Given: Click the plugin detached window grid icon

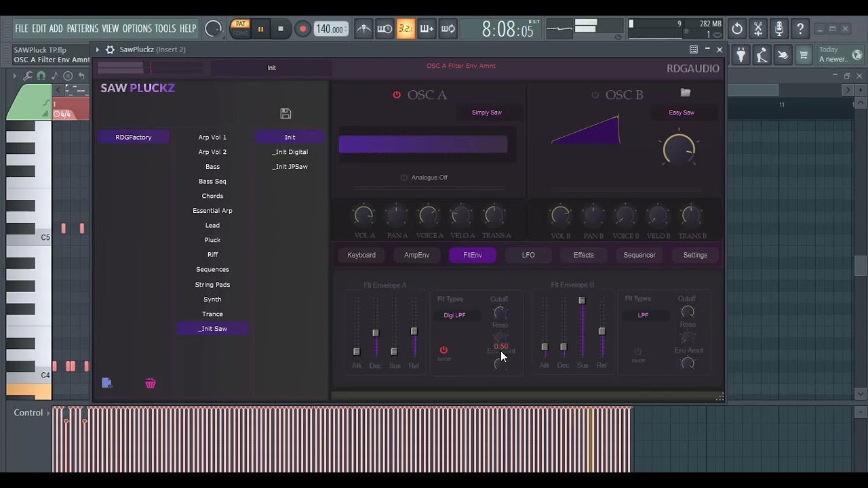Looking at the screenshot, I should (x=693, y=49).
